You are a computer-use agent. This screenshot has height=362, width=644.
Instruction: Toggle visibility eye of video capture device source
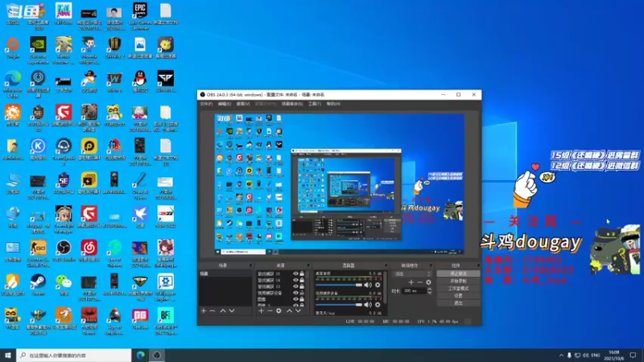pyautogui.click(x=295, y=293)
